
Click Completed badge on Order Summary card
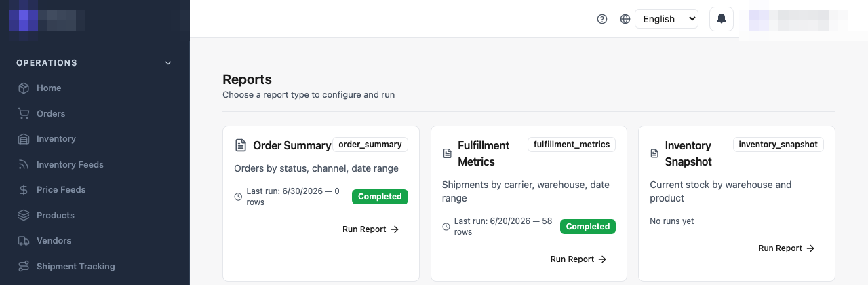tap(380, 197)
